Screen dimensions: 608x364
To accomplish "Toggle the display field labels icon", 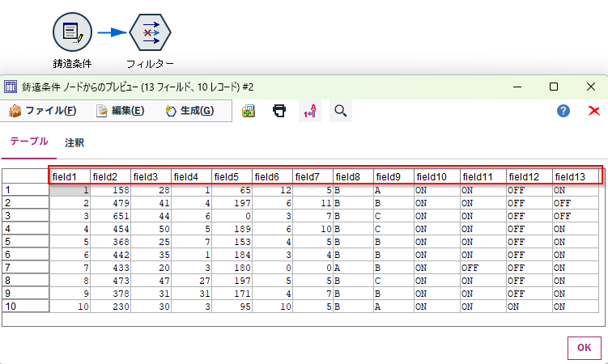I will click(x=310, y=111).
